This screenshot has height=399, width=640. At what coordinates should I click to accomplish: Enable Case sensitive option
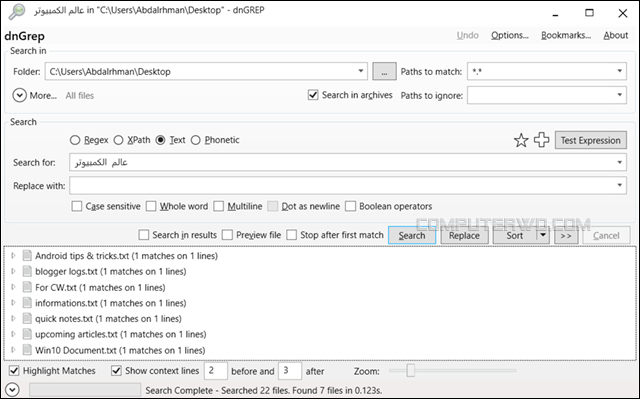coord(76,206)
